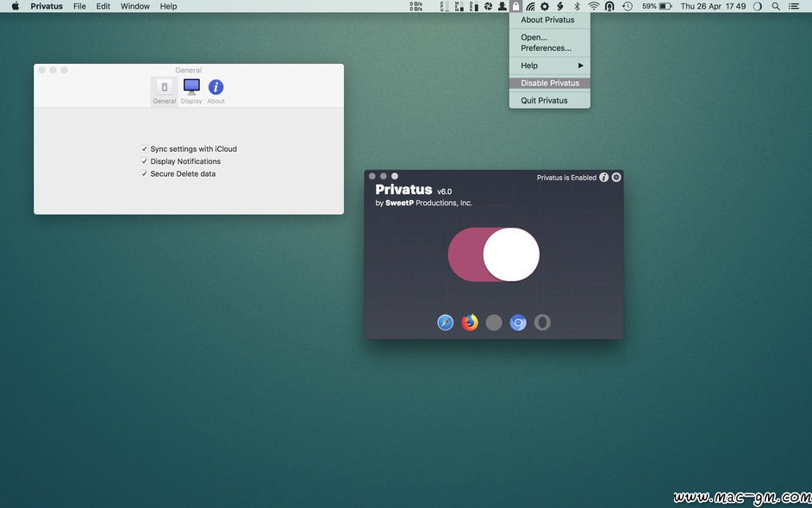The height and width of the screenshot is (508, 812).
Task: Select Disable Privatus menu entry
Action: (549, 83)
